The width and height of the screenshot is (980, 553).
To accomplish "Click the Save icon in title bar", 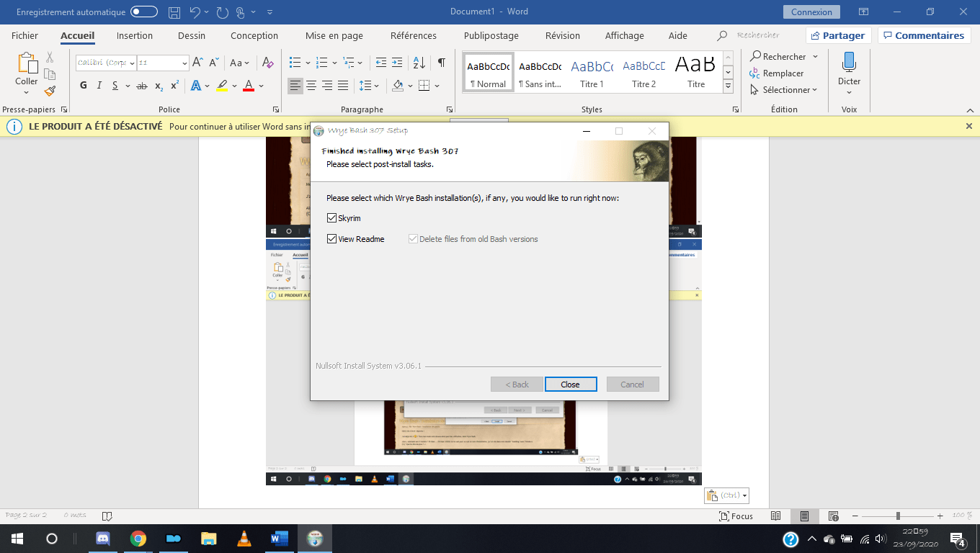I will (174, 12).
